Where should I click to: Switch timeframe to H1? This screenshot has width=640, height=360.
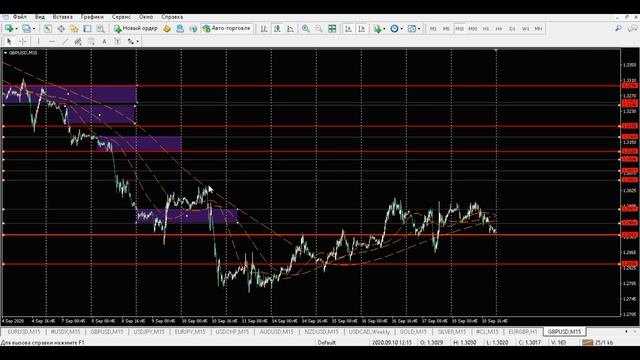tap(486, 29)
